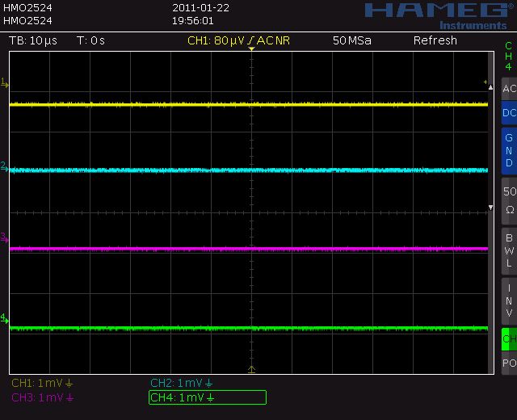This screenshot has height=420, width=517.
Task: Click the bottom yellow time reference arrow
Action: (251, 369)
